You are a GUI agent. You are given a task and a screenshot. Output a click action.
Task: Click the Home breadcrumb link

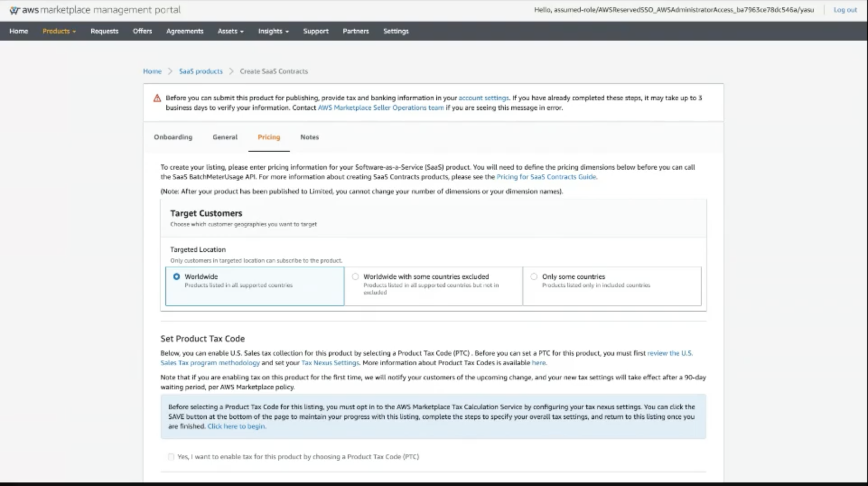coord(152,71)
